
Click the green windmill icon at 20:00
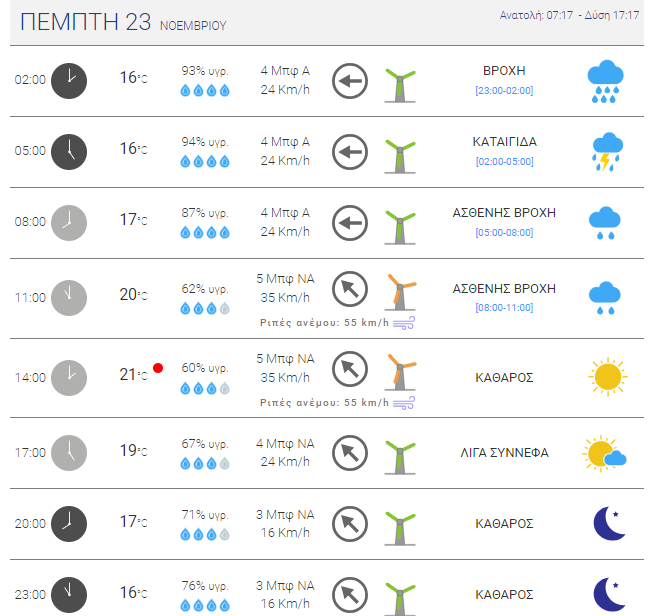(400, 528)
